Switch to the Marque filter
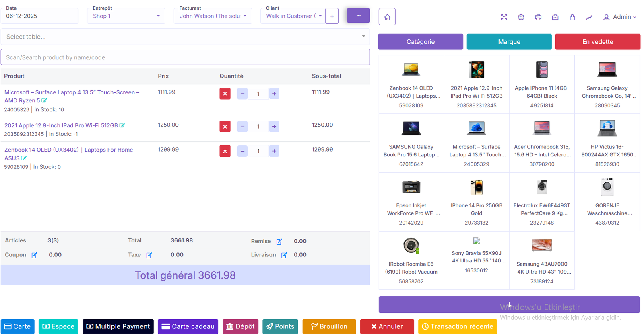Screen dimensions: 644x336 coord(509,42)
